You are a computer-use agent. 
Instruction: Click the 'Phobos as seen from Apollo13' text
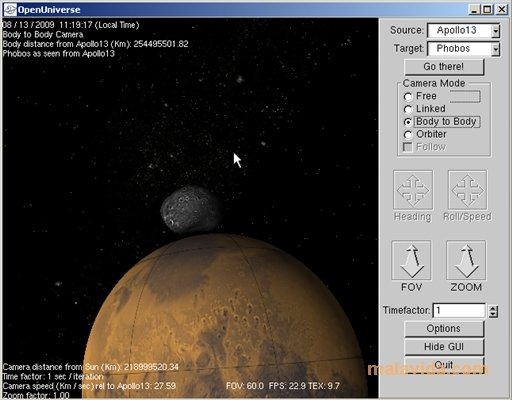click(59, 54)
